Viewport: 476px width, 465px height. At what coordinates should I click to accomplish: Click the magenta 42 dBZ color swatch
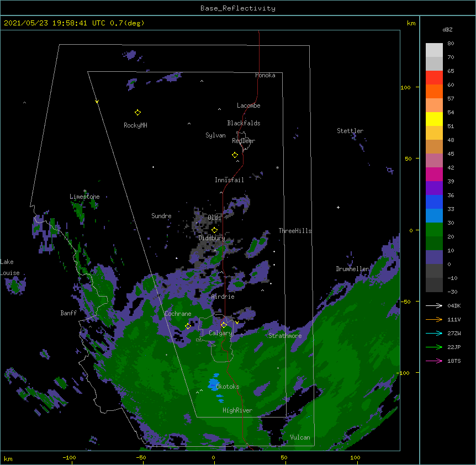coord(434,174)
